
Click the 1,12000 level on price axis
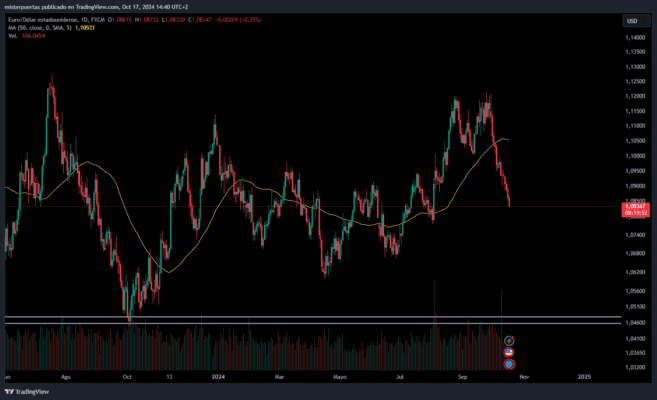[x=633, y=96]
